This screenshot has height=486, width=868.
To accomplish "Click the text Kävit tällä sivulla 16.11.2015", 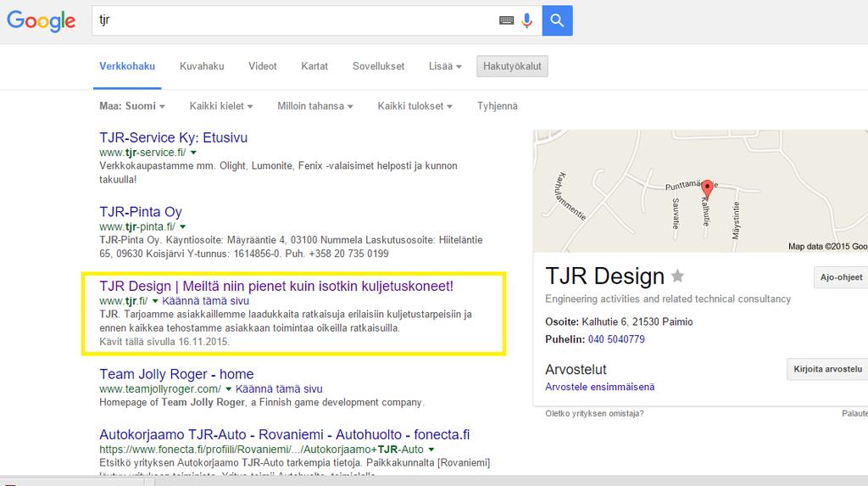I will coord(164,342).
